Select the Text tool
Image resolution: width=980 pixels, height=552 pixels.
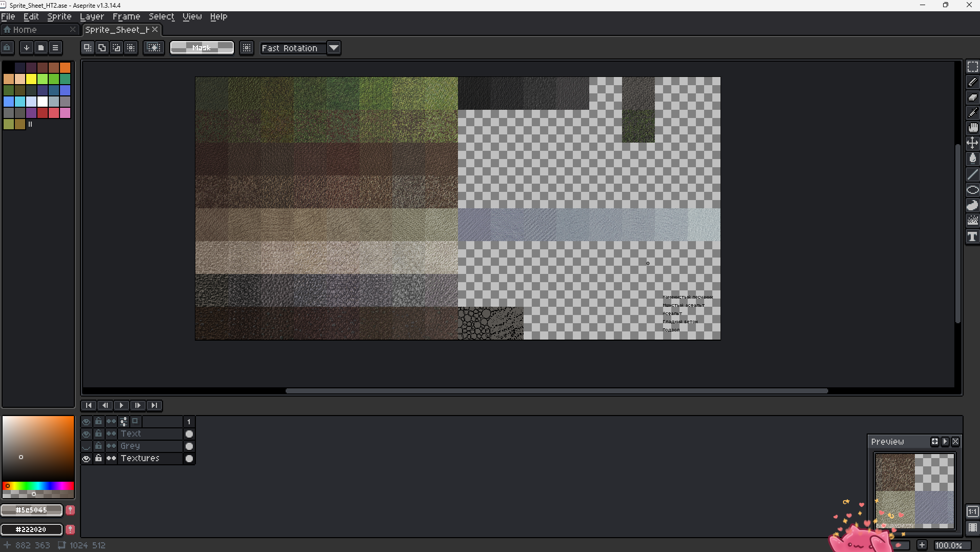[973, 236]
